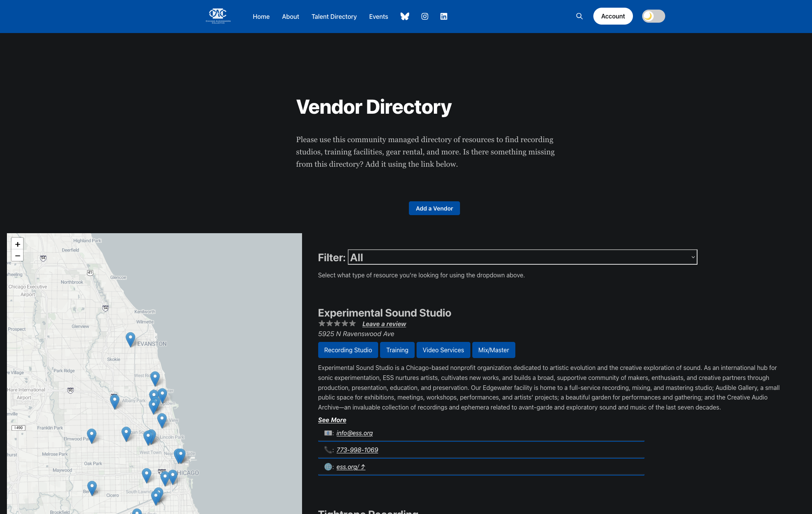
Task: Open the About menu item
Action: coord(291,17)
